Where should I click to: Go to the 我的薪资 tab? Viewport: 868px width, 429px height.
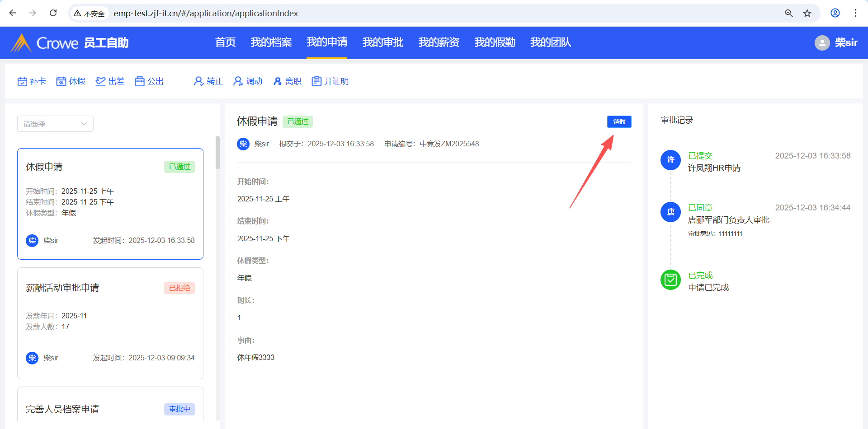439,42
